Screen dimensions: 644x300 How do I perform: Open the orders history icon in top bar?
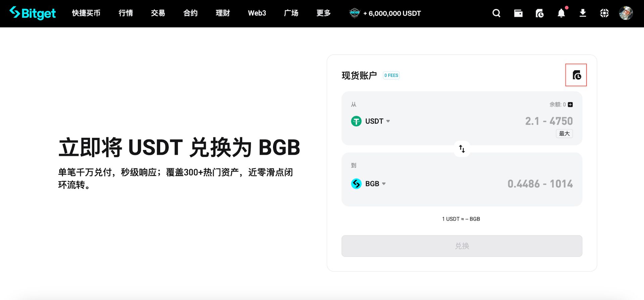(x=540, y=13)
